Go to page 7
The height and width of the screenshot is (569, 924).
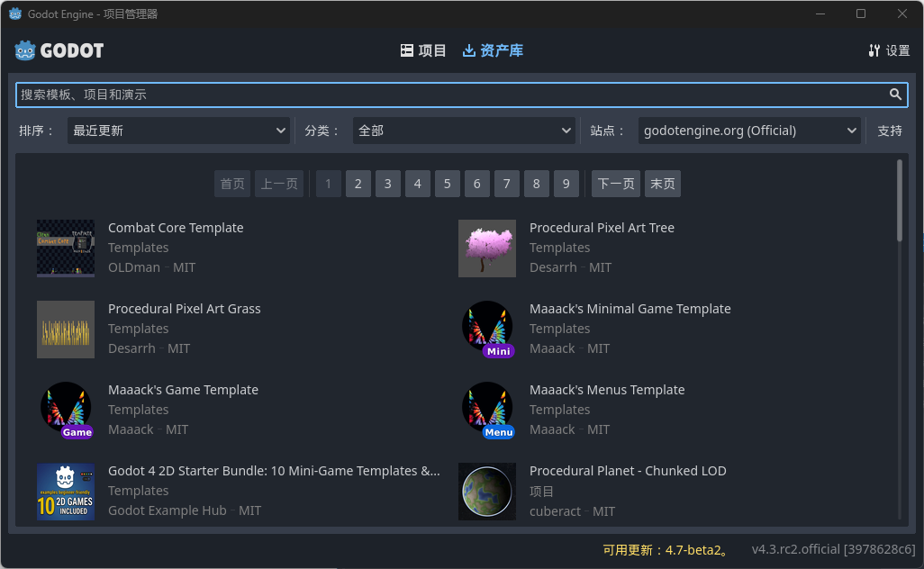507,184
